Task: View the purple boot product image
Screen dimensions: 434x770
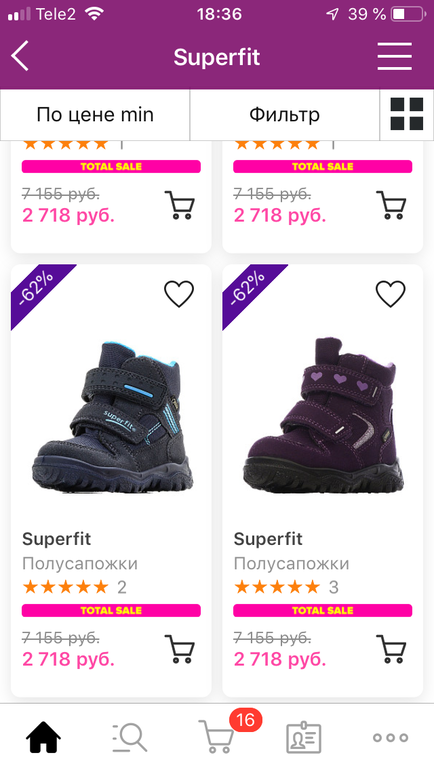Action: [x=324, y=415]
